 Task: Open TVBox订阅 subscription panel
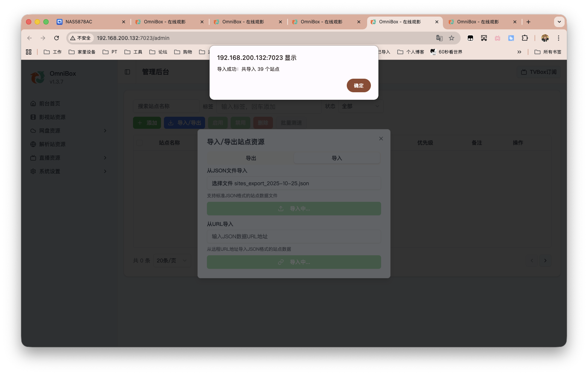[x=539, y=72]
